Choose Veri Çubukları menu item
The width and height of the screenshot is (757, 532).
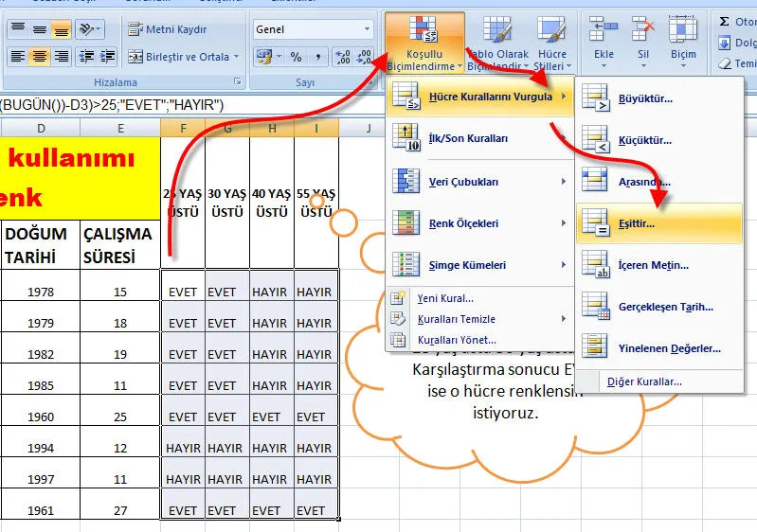tap(479, 181)
